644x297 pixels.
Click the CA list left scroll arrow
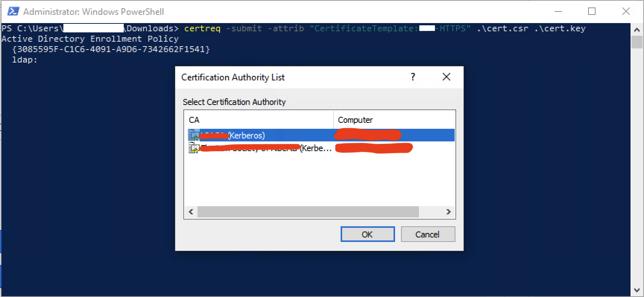[191, 212]
